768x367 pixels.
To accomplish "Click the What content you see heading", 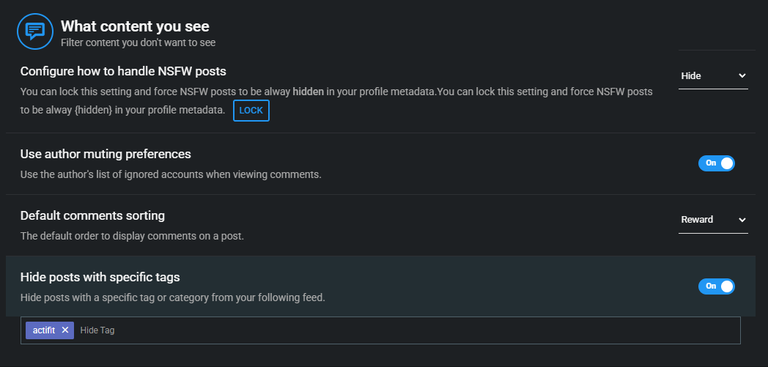I will 135,26.
